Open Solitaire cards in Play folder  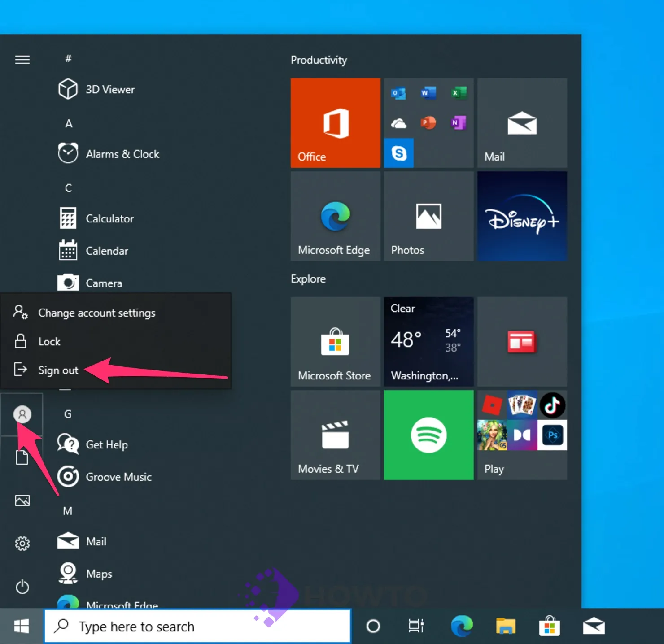(522, 405)
